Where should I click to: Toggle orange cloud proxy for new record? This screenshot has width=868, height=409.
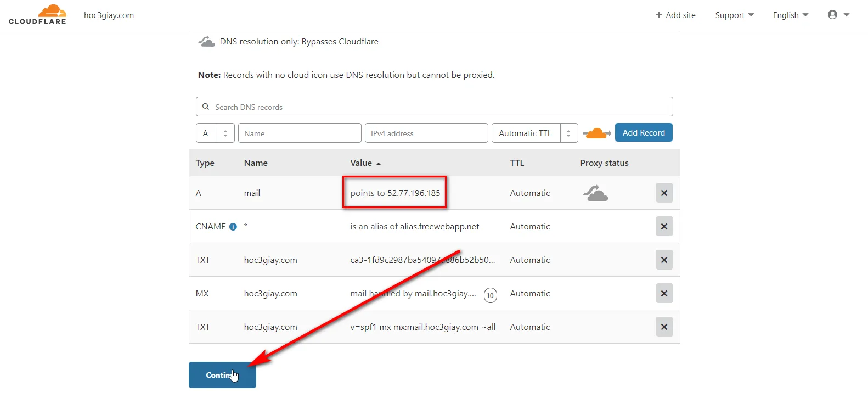[x=596, y=133]
